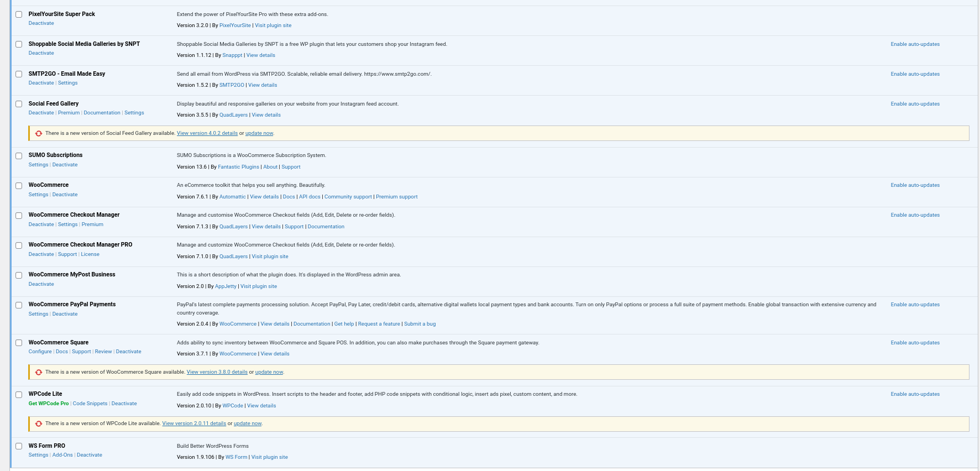The width and height of the screenshot is (980, 471).
Task: Open WooCommerce API docs link
Action: [x=310, y=197]
